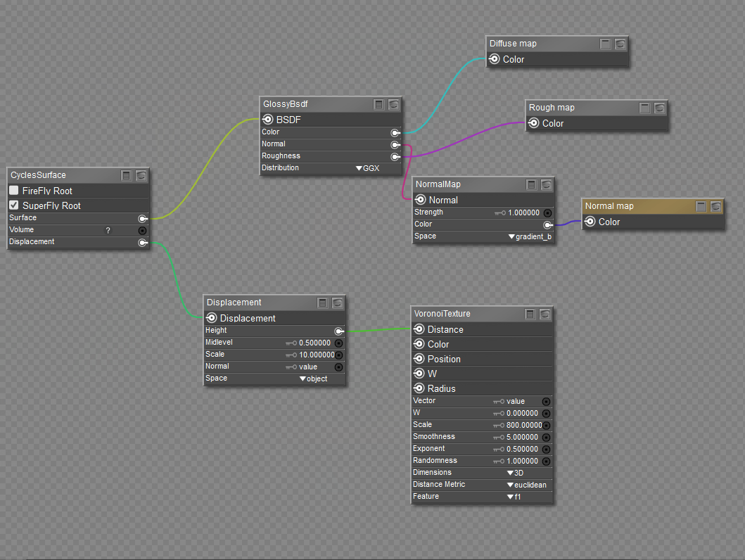Click the Normal map Color output socket
The width and height of the screenshot is (745, 560).
(x=590, y=222)
